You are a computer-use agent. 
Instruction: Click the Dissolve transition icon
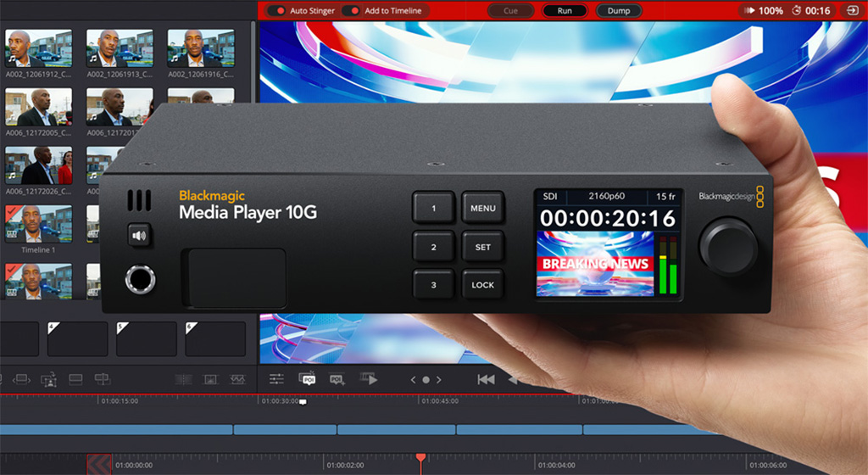tap(210, 379)
